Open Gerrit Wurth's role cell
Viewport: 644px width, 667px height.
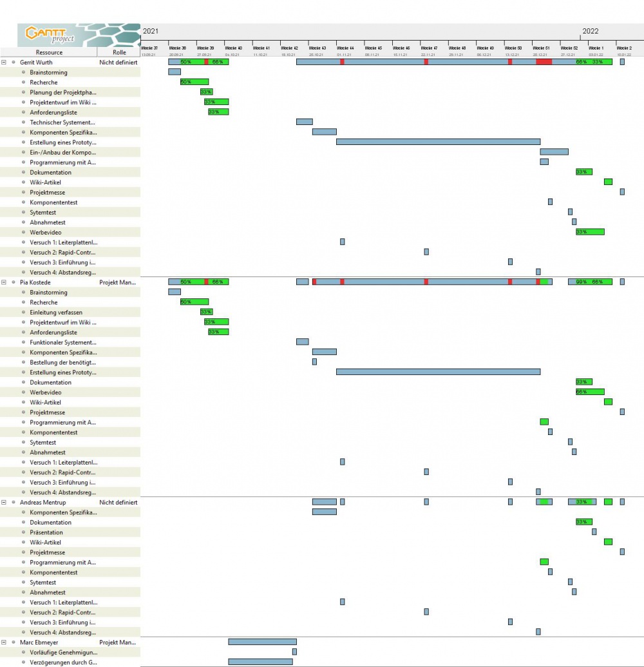pos(118,63)
